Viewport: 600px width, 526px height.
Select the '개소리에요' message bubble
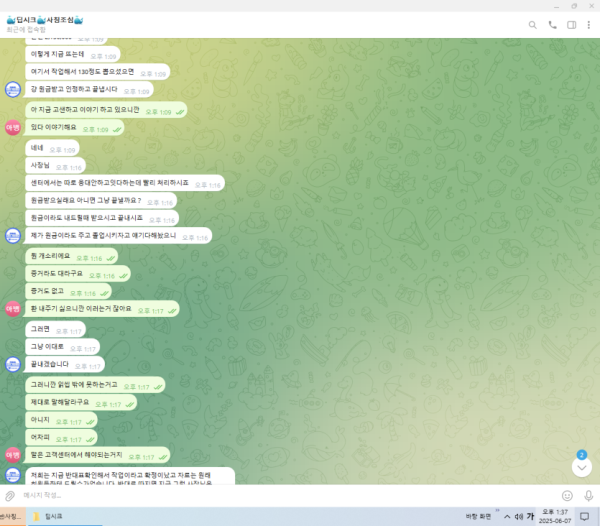point(72,256)
